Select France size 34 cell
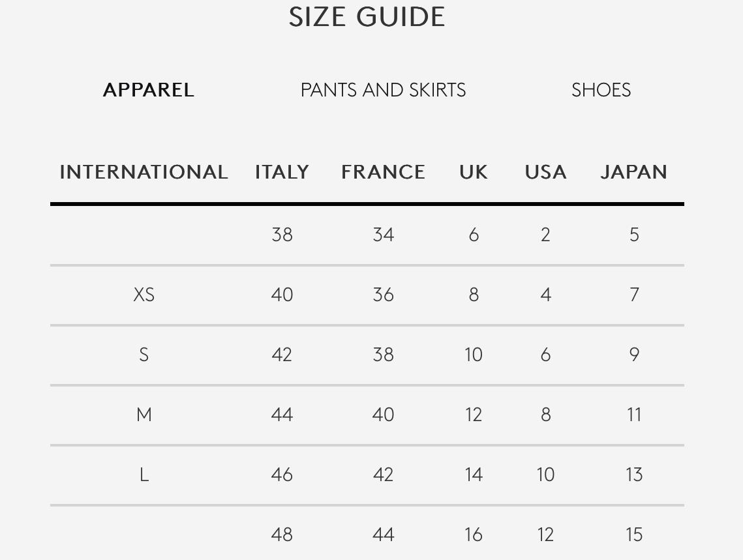This screenshot has height=560, width=743. 383,235
